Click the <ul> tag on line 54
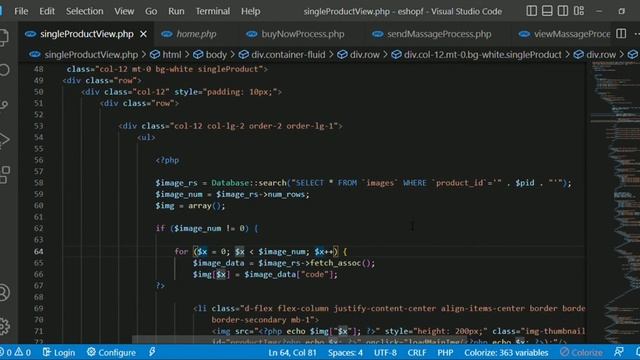The width and height of the screenshot is (640, 360). [146, 137]
